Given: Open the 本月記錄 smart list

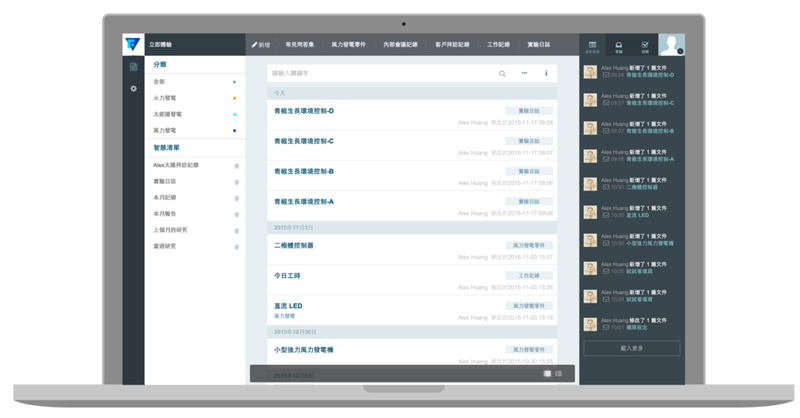Looking at the screenshot, I should tap(164, 198).
